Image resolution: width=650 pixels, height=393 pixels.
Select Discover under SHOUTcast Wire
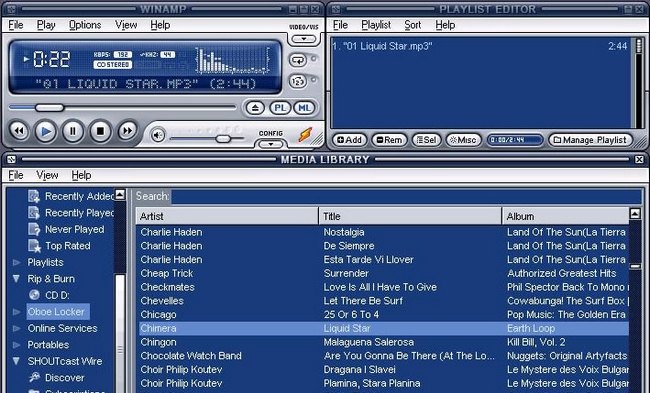coord(56,378)
